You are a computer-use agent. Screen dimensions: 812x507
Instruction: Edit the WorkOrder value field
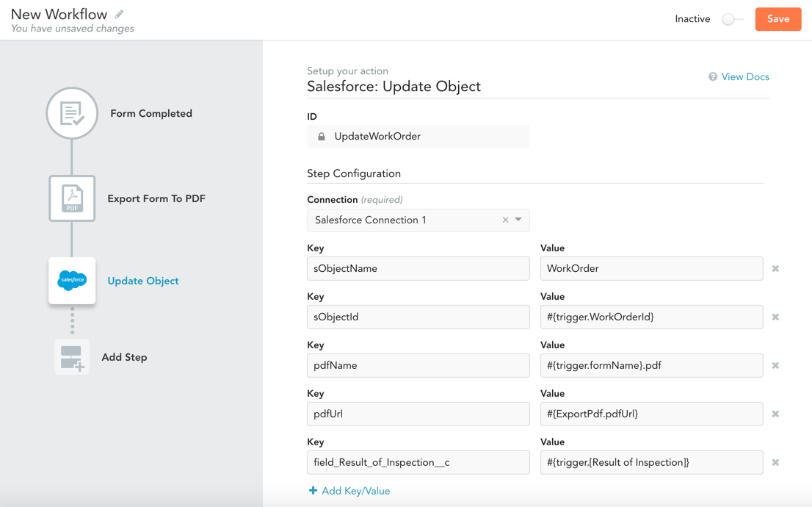651,268
